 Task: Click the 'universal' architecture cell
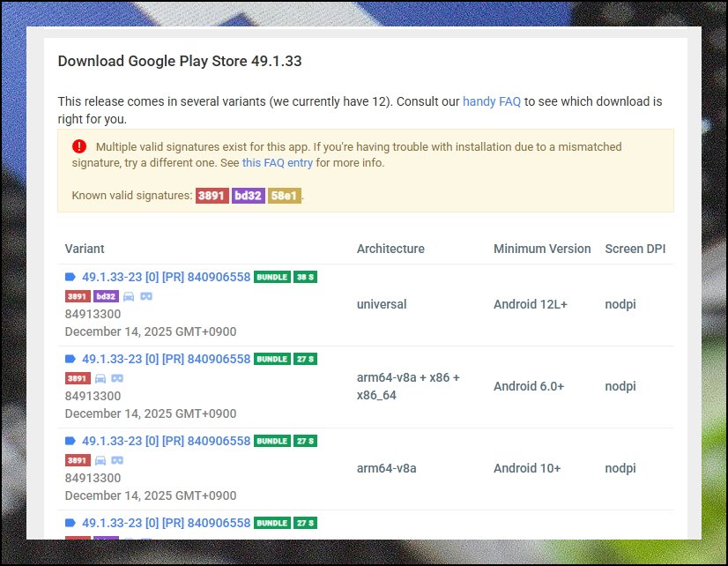click(x=382, y=304)
